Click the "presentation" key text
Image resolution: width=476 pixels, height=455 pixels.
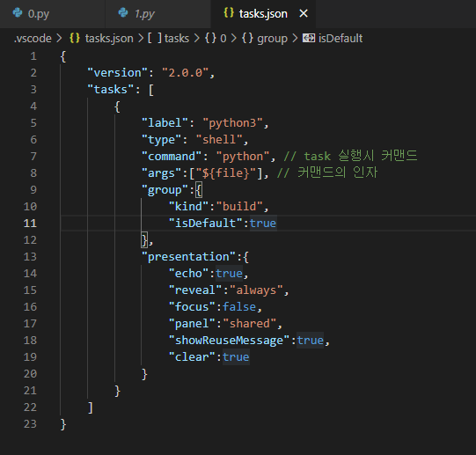click(x=188, y=257)
